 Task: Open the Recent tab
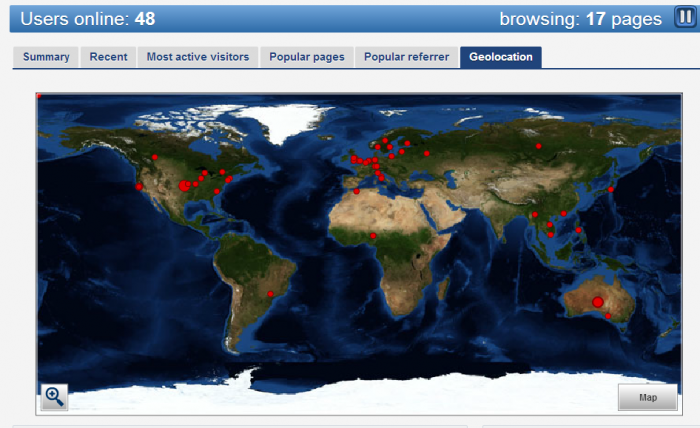[108, 57]
